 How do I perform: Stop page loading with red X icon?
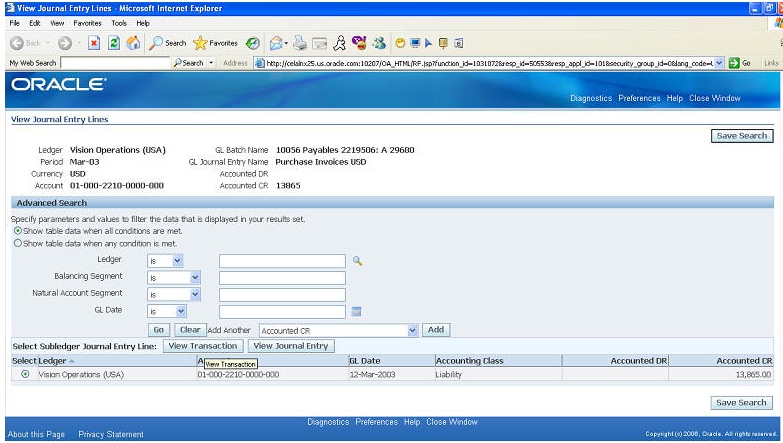coord(94,43)
